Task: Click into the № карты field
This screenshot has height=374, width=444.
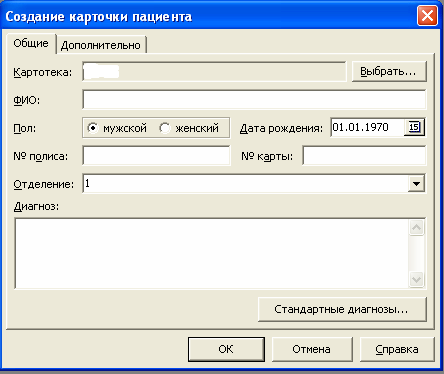Action: 364,155
